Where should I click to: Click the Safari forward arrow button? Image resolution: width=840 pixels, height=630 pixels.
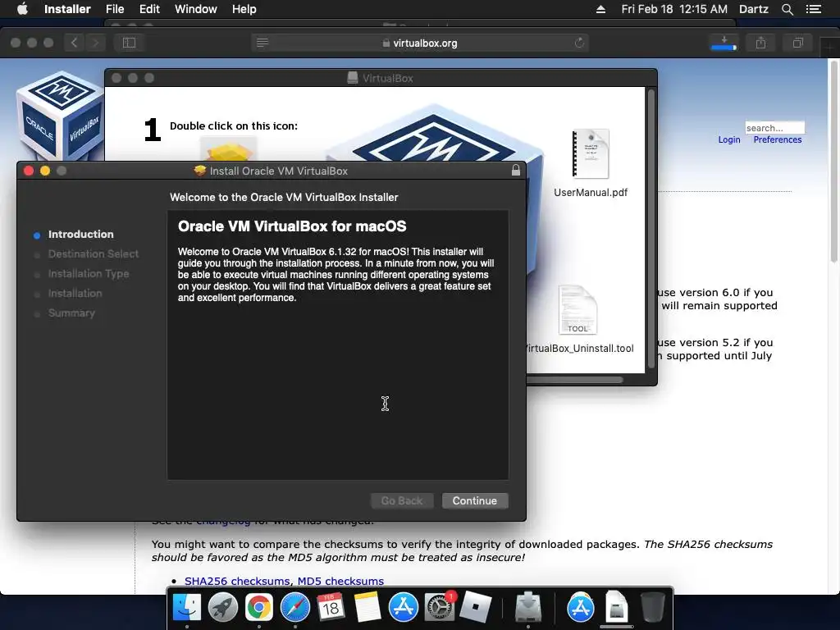tap(95, 43)
